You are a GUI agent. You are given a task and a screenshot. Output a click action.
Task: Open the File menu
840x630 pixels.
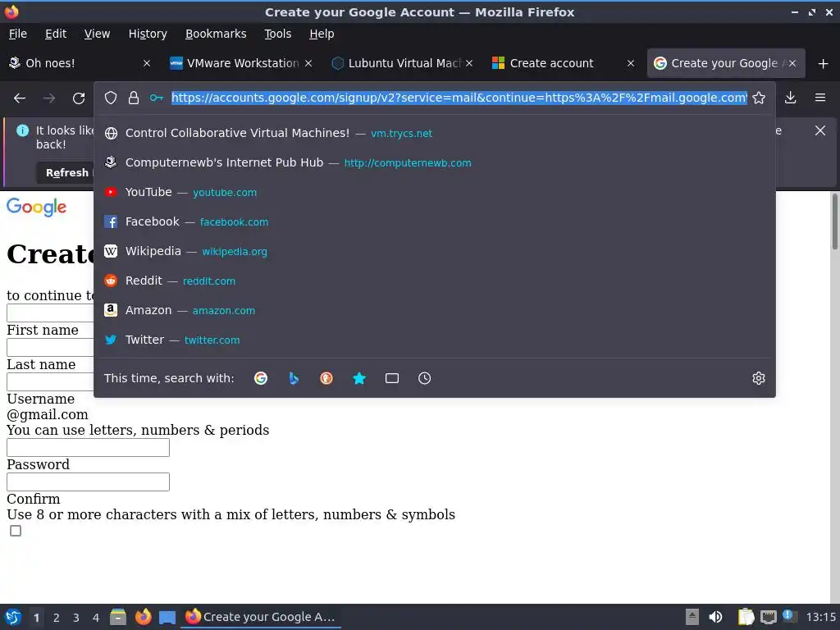pos(18,34)
